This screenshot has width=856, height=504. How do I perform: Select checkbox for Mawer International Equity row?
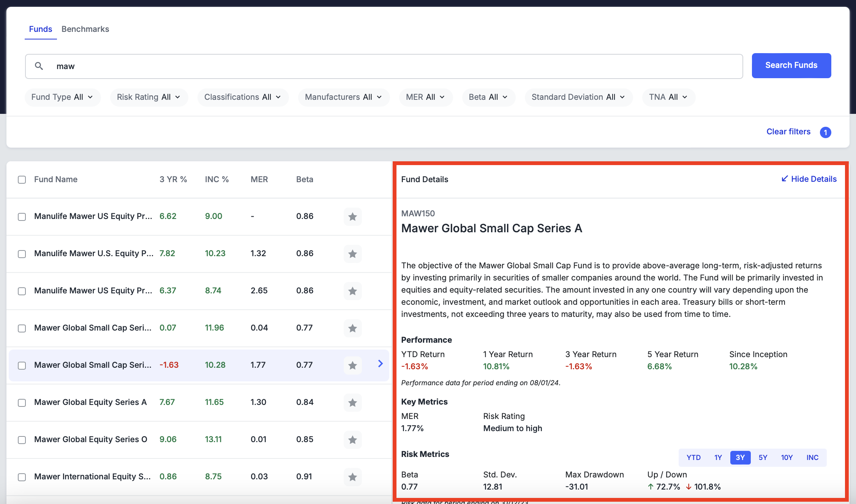(22, 477)
